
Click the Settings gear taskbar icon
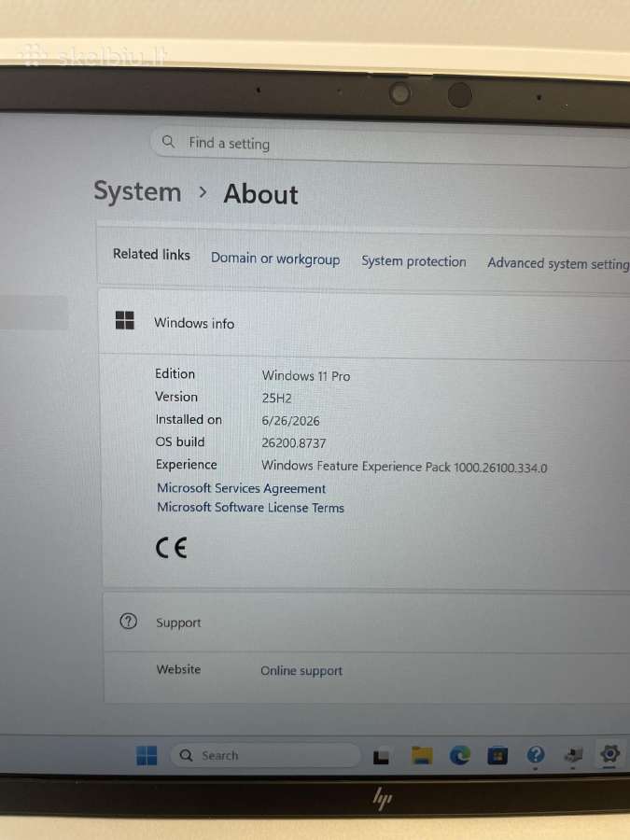point(609,754)
